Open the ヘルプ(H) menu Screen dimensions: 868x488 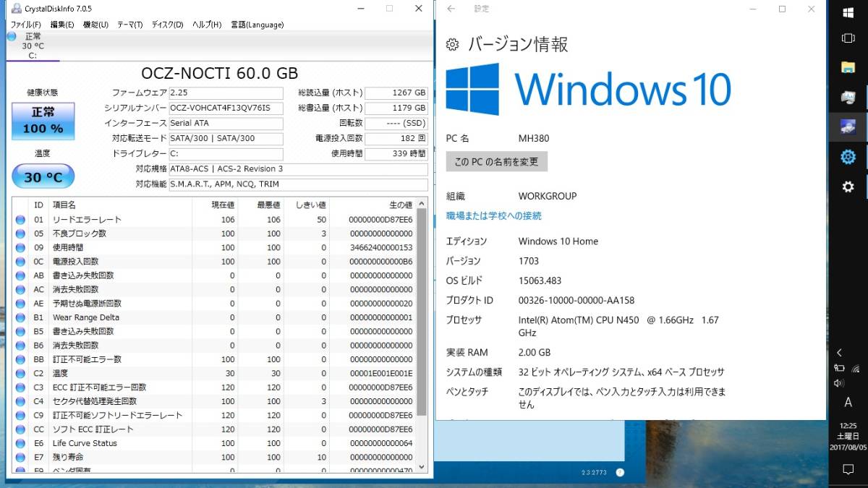click(207, 24)
